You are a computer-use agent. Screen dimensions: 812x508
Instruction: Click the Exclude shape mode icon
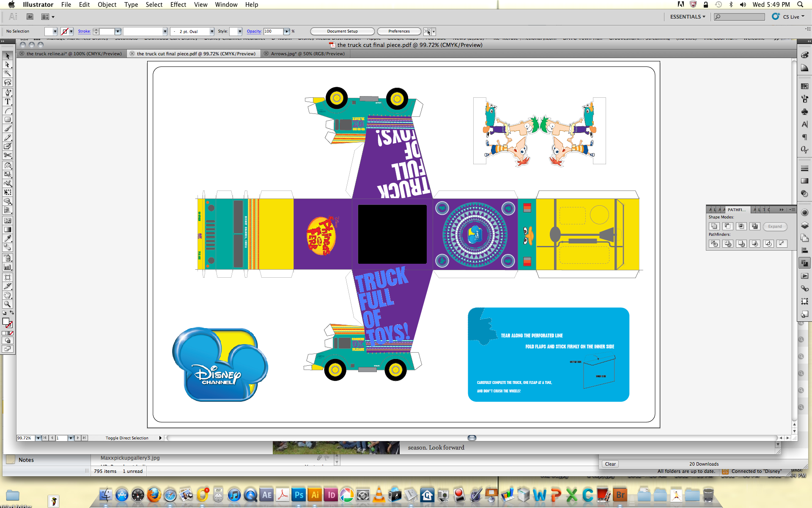tap(755, 226)
